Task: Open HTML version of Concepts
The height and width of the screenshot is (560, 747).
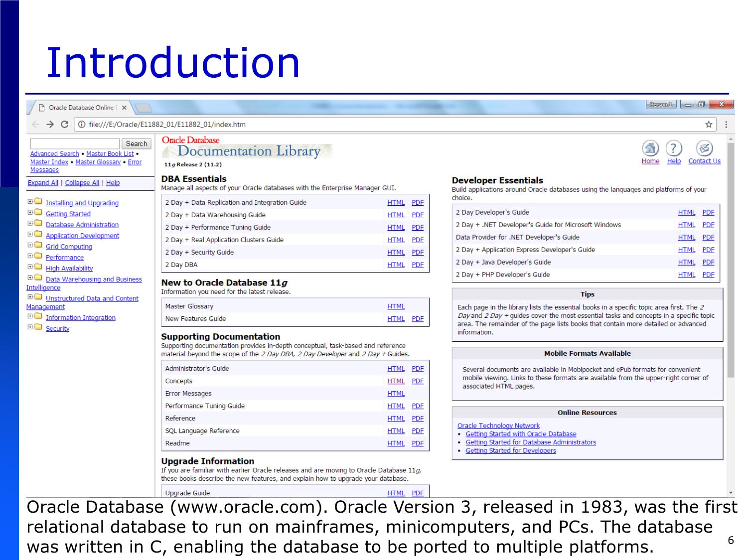Action: tap(396, 381)
